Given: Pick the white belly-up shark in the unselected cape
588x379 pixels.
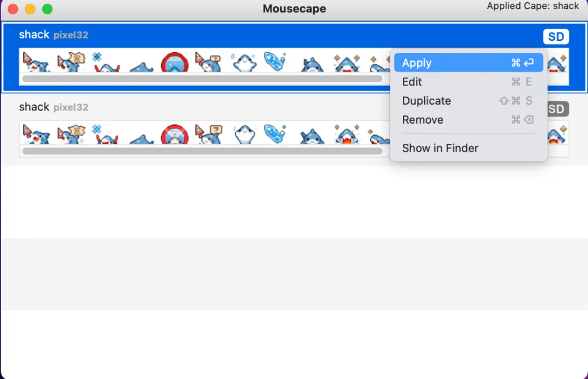Looking at the screenshot, I should tap(244, 135).
